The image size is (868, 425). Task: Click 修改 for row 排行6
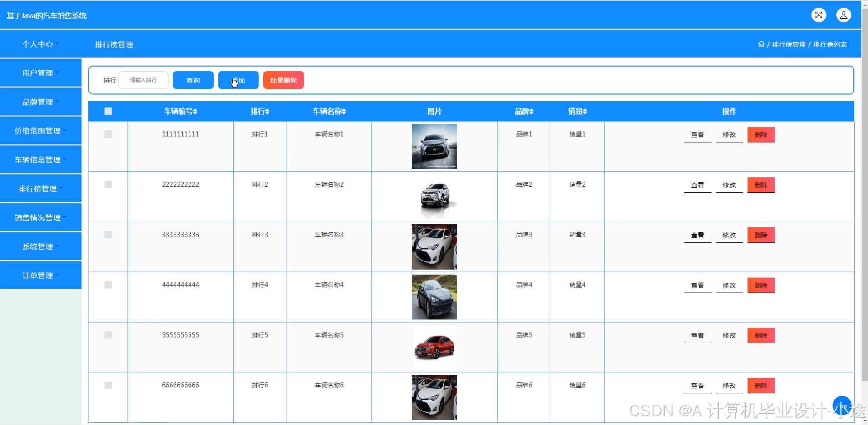point(729,386)
